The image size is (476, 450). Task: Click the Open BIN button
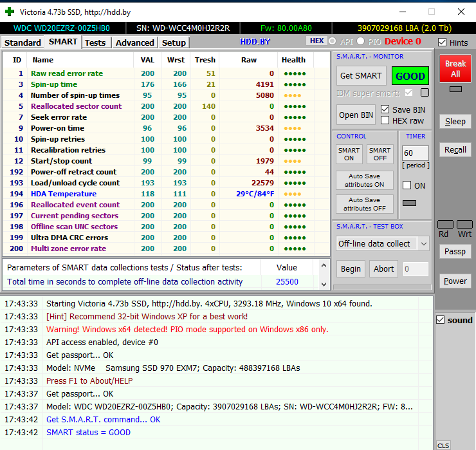pos(356,115)
